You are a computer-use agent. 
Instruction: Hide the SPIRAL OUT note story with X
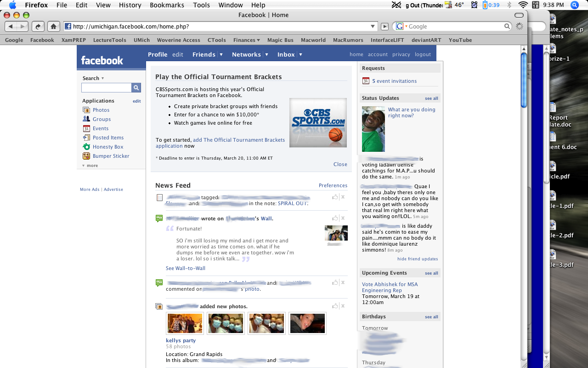[x=343, y=197]
